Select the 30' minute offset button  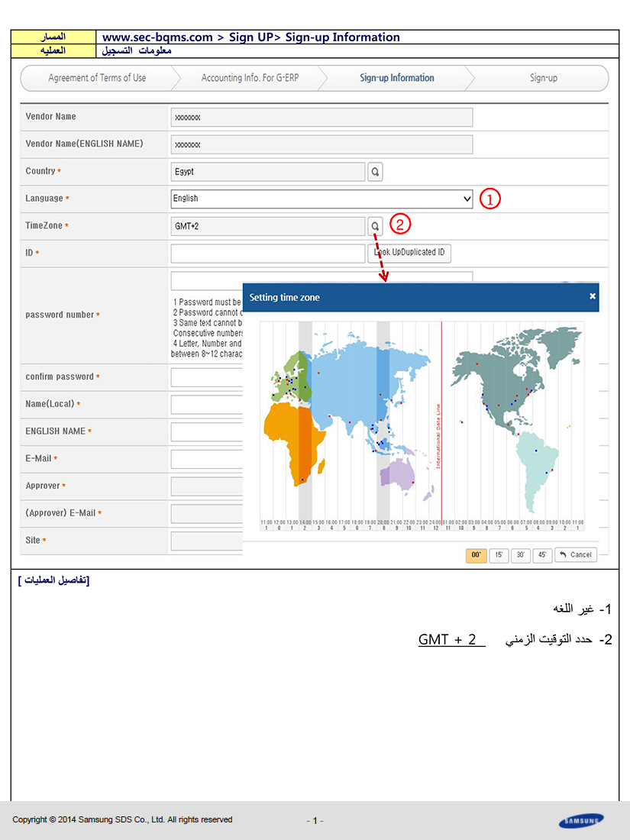coord(520,555)
